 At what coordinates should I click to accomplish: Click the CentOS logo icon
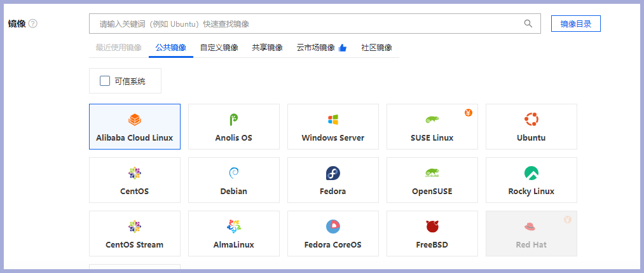[135, 174]
